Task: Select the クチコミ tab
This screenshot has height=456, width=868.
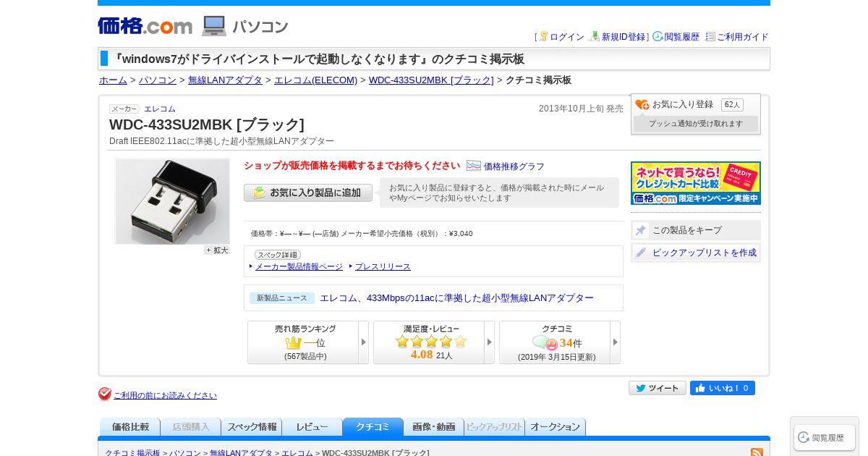Action: pos(373,427)
